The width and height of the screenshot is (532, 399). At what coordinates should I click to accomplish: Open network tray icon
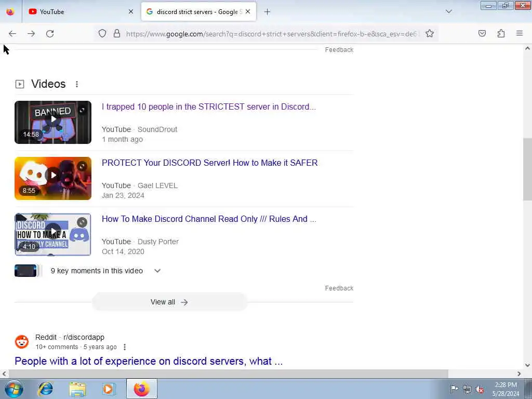coord(467,389)
